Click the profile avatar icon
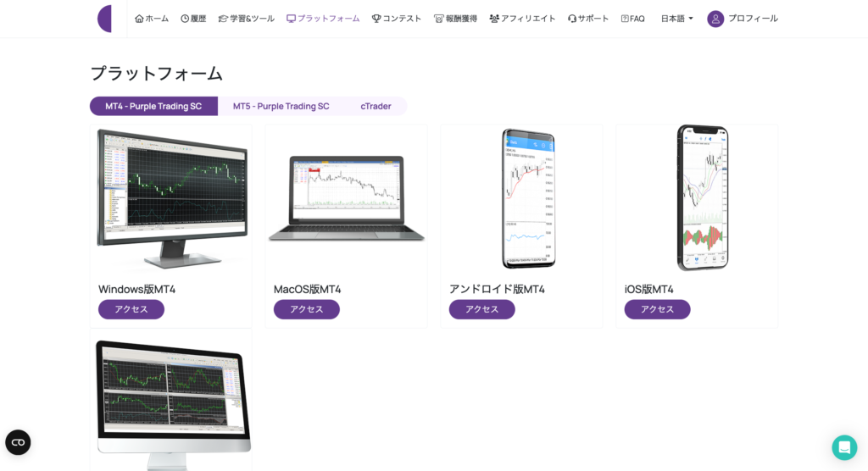The width and height of the screenshot is (868, 471). 715,19
